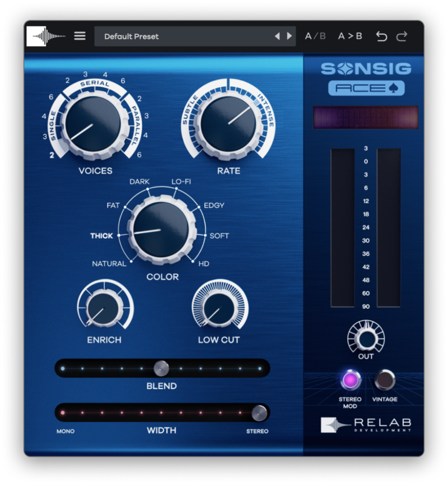Click the purple display panel
The height and width of the screenshot is (484, 448).
[x=366, y=117]
